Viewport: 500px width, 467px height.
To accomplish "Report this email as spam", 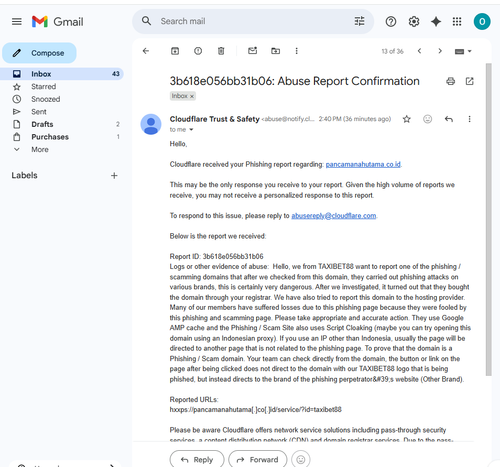I will (198, 51).
